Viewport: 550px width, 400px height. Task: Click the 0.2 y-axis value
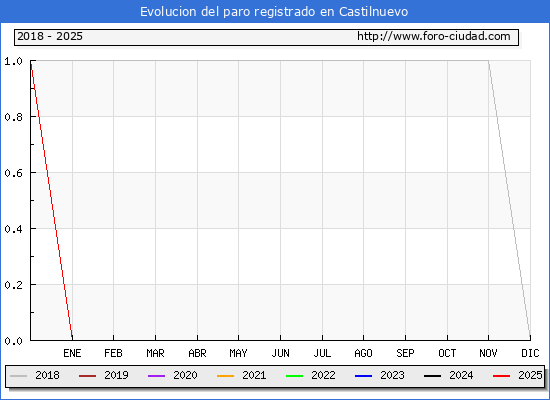tap(13, 285)
